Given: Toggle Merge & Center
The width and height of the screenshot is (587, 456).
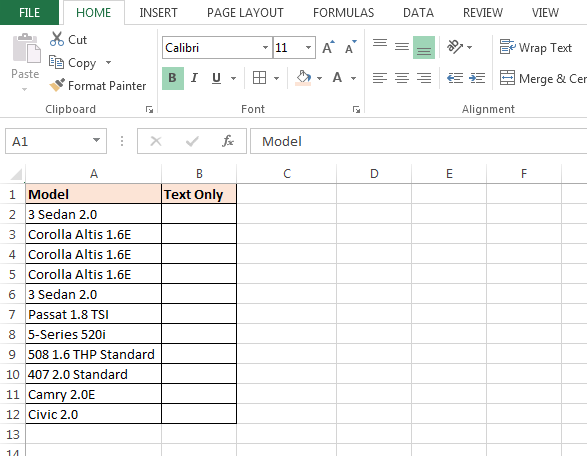Looking at the screenshot, I should click(x=543, y=78).
